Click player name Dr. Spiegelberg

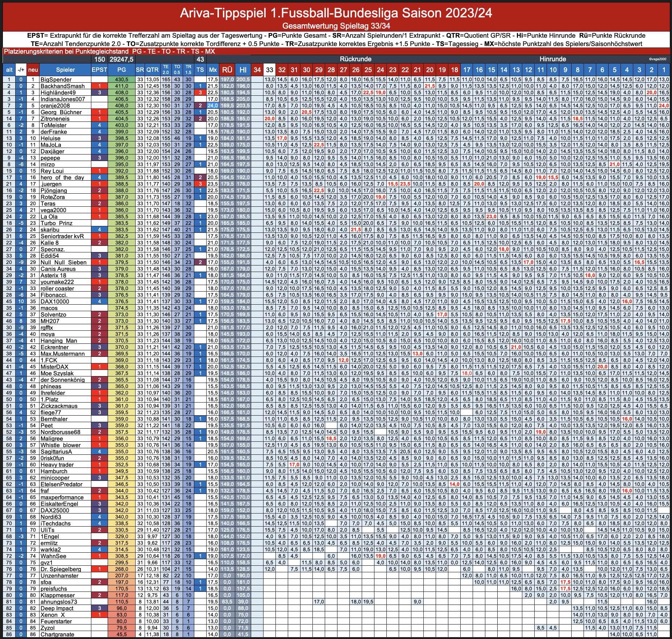61,569
